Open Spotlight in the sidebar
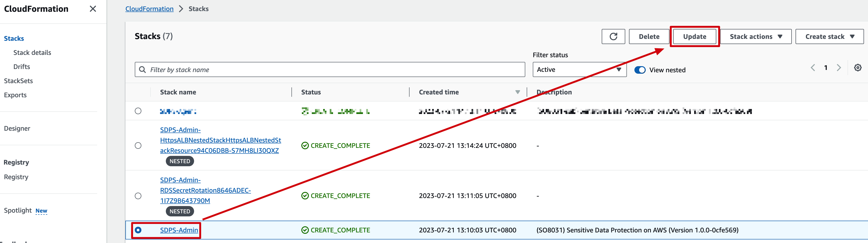The width and height of the screenshot is (868, 243). 18,211
